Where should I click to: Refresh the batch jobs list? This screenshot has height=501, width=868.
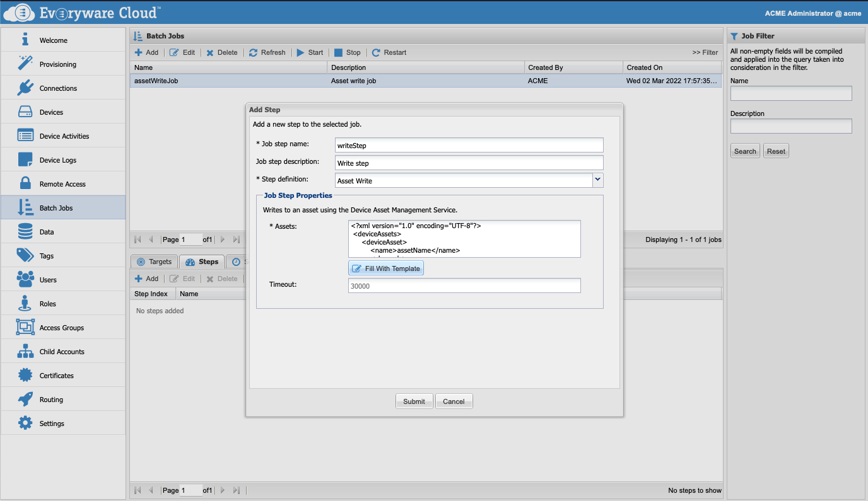(x=267, y=52)
